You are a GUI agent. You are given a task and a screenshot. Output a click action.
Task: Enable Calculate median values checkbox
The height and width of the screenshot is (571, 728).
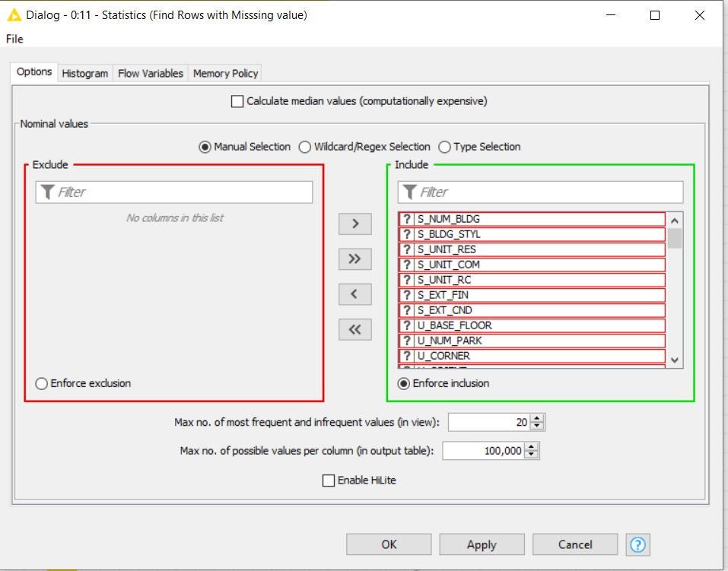pyautogui.click(x=237, y=101)
